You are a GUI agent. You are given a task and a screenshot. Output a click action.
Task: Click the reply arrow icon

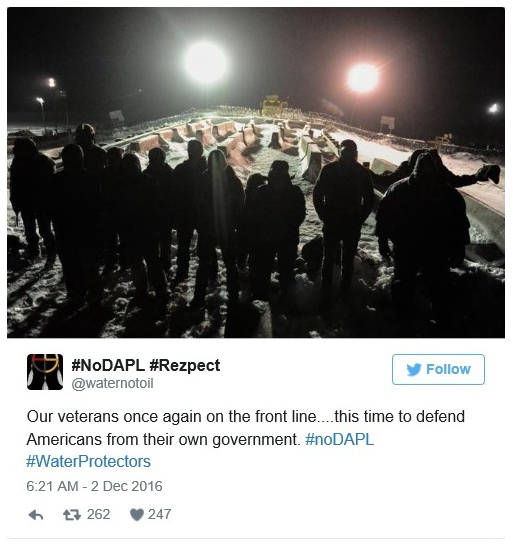pyautogui.click(x=36, y=515)
